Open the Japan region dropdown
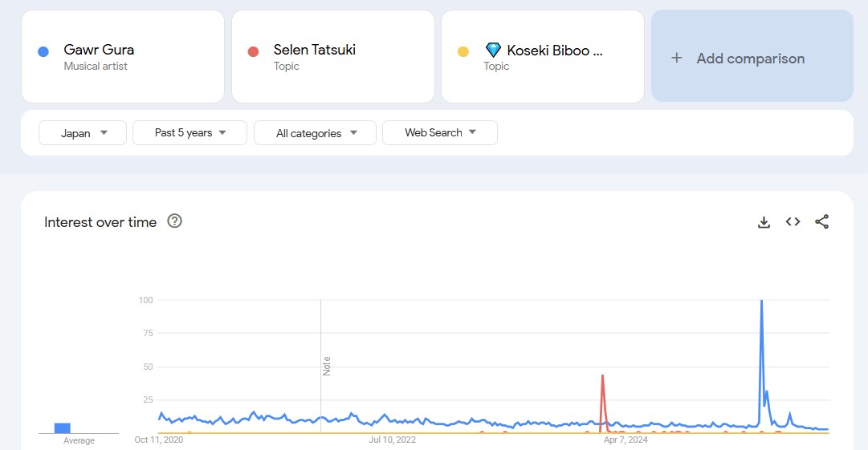The width and height of the screenshot is (868, 450). click(83, 133)
